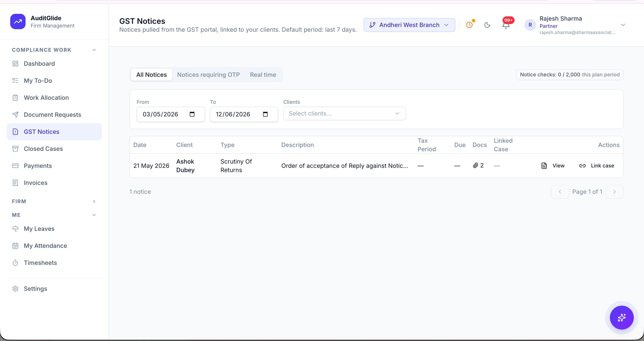This screenshot has width=644, height=341.
Task: Click the rajesh.sharma email text in header
Action: (x=577, y=32)
